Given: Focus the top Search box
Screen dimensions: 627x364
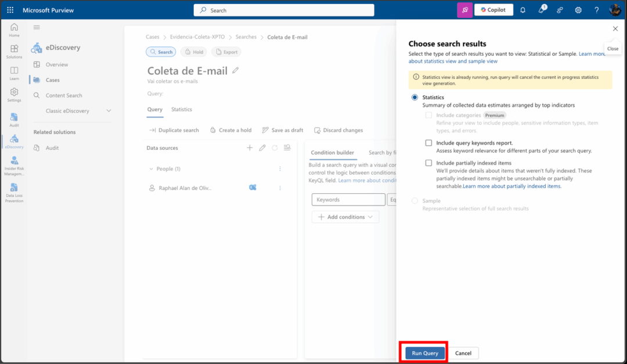Looking at the screenshot, I should (284, 10).
